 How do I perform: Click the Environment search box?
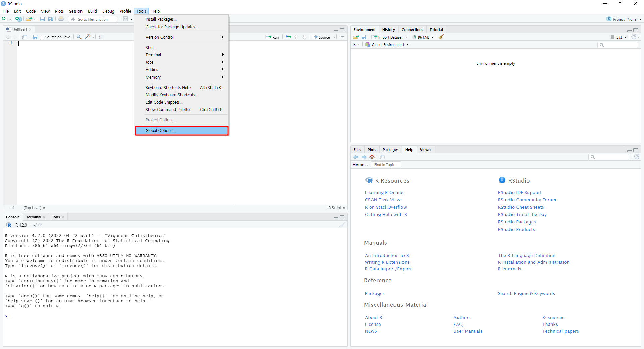tap(618, 45)
